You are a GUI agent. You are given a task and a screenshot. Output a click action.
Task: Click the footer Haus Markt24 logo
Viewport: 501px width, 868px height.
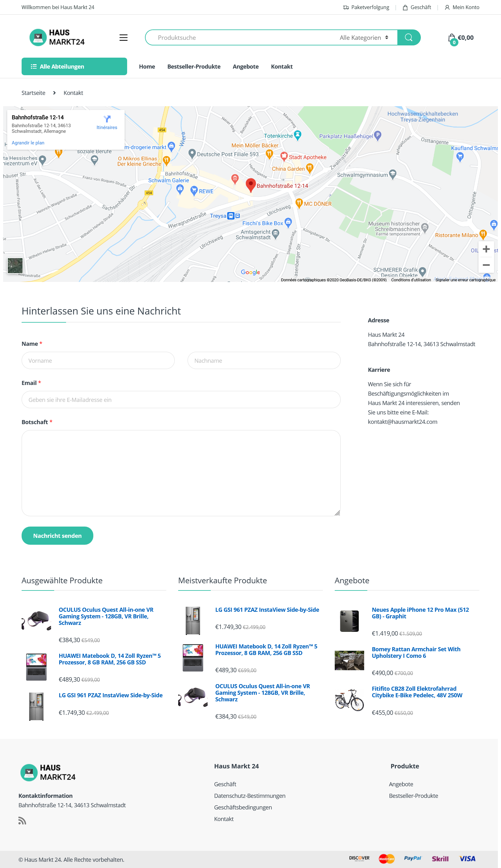(x=48, y=772)
